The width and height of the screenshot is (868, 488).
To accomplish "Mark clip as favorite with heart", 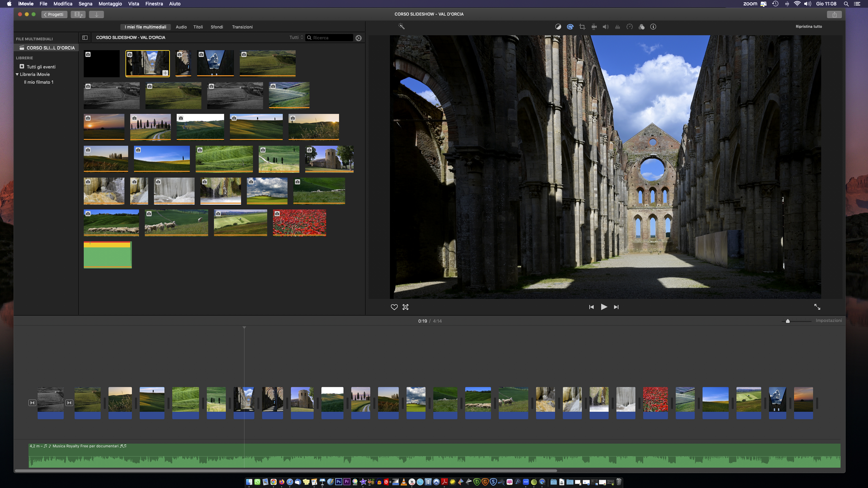I will (x=394, y=307).
